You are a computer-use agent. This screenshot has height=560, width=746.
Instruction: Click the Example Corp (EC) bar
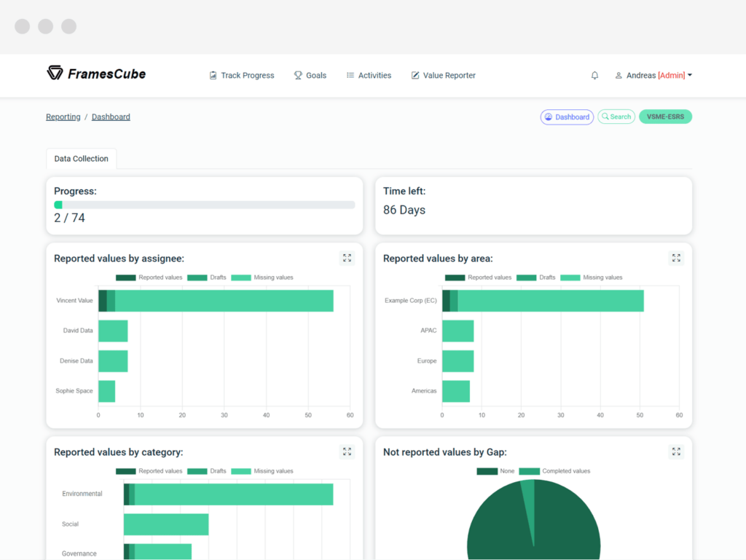pos(543,301)
